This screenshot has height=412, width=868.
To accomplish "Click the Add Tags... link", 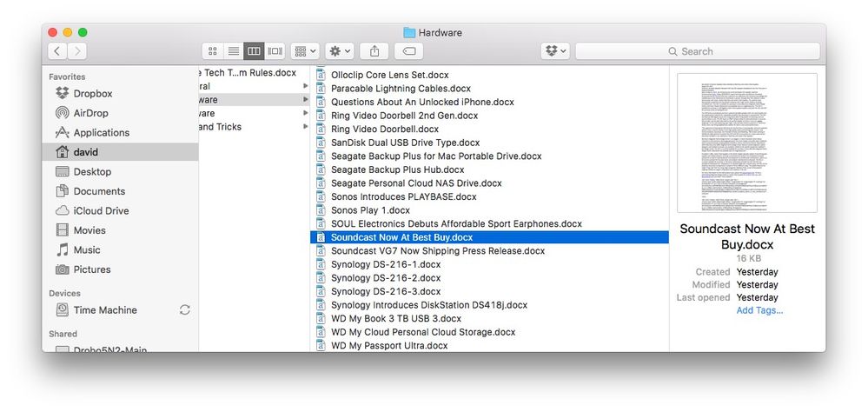I will pos(759,310).
